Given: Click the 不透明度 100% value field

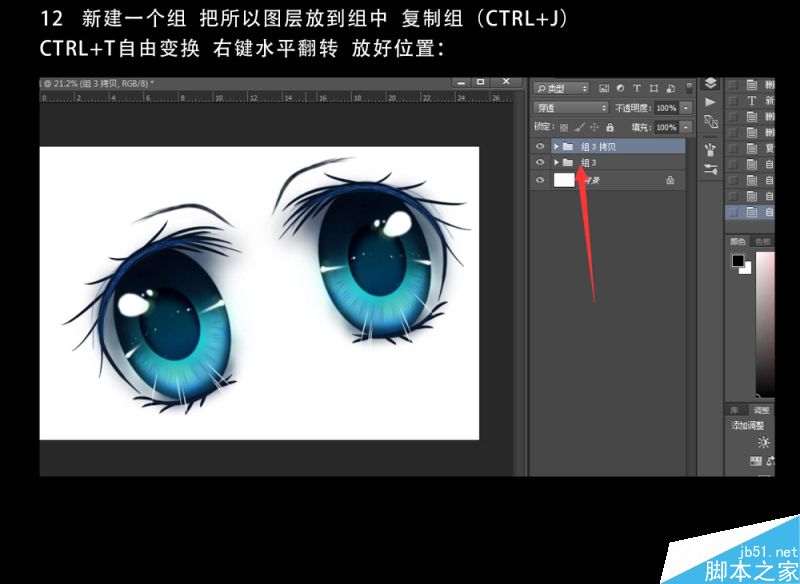Looking at the screenshot, I should coord(666,108).
